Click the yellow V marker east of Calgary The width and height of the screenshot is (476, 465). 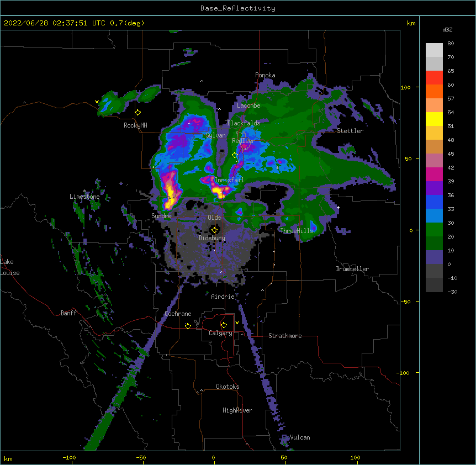click(x=237, y=323)
